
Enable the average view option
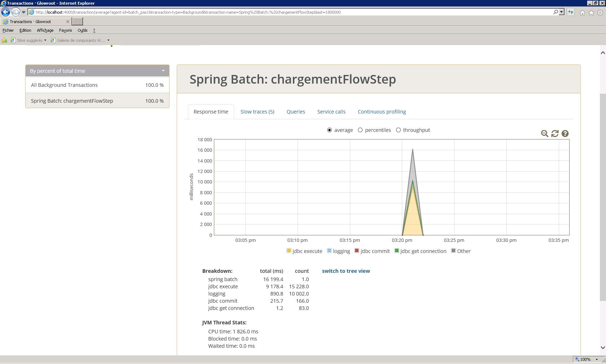tap(329, 130)
